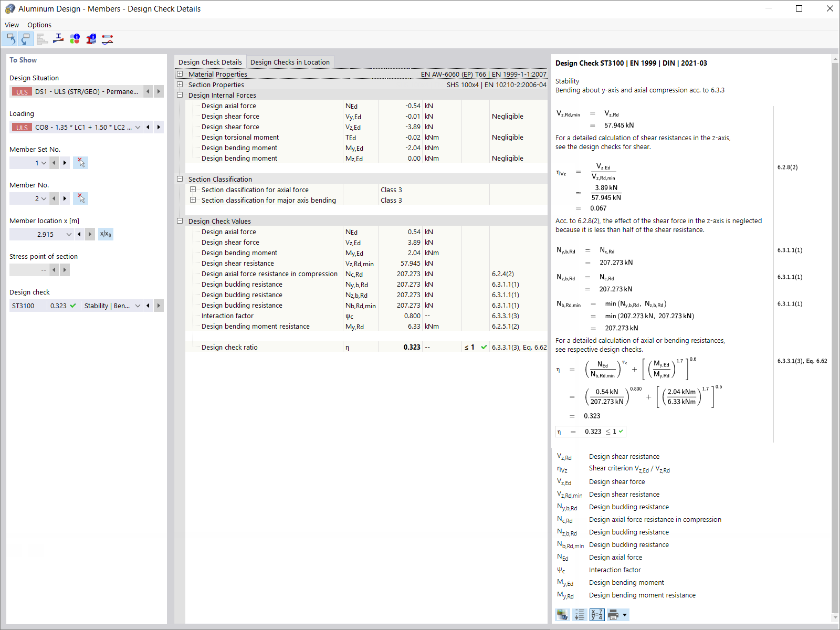Click the formula panel vertical scrollbar

point(835,338)
